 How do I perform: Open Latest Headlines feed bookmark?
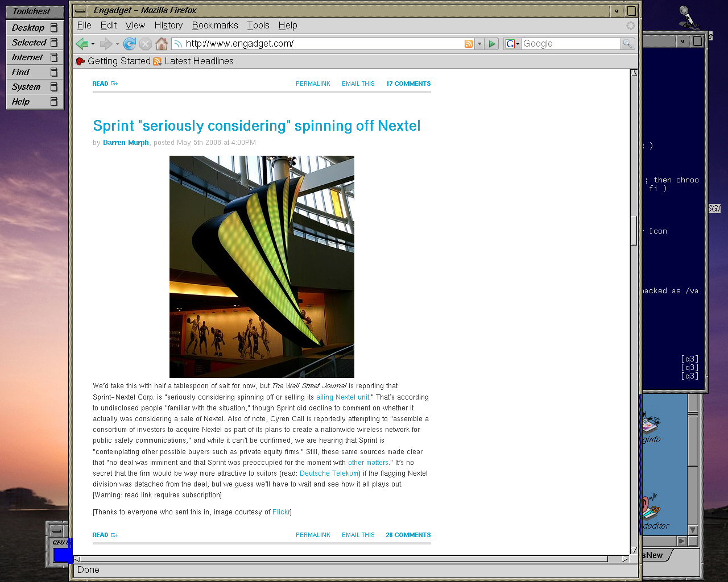point(193,61)
